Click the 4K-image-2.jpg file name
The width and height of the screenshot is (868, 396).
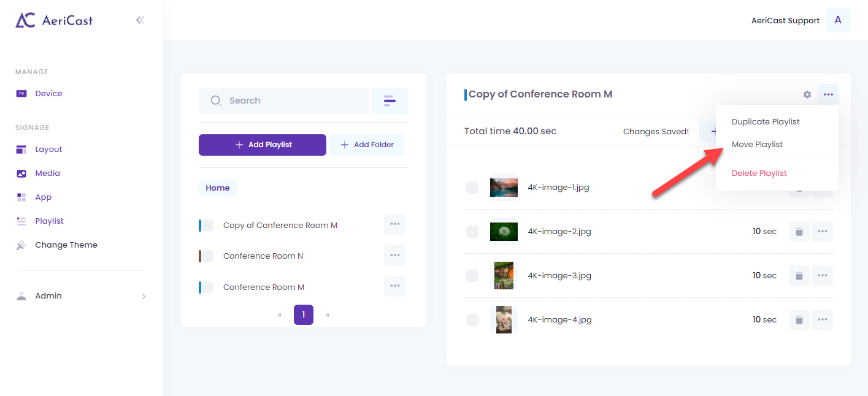point(559,232)
